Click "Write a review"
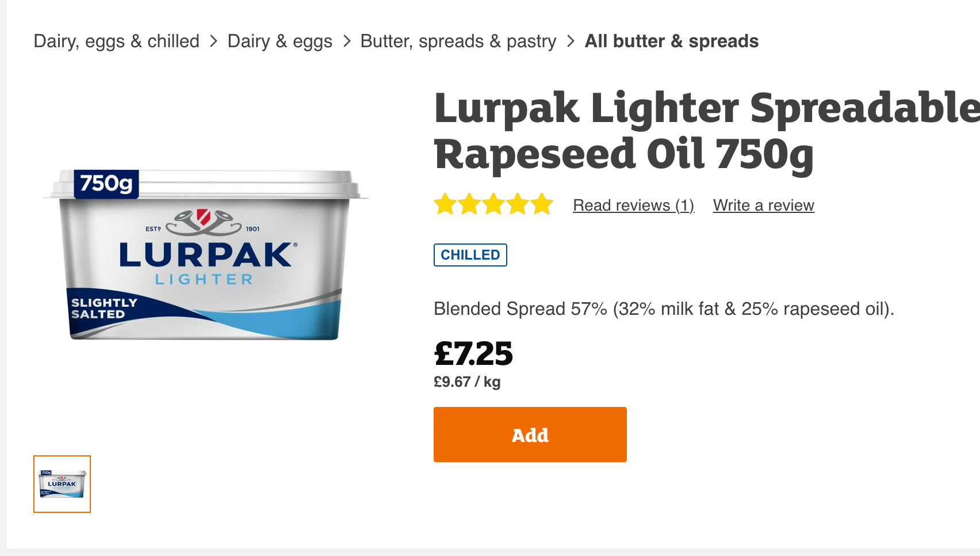 (x=763, y=205)
